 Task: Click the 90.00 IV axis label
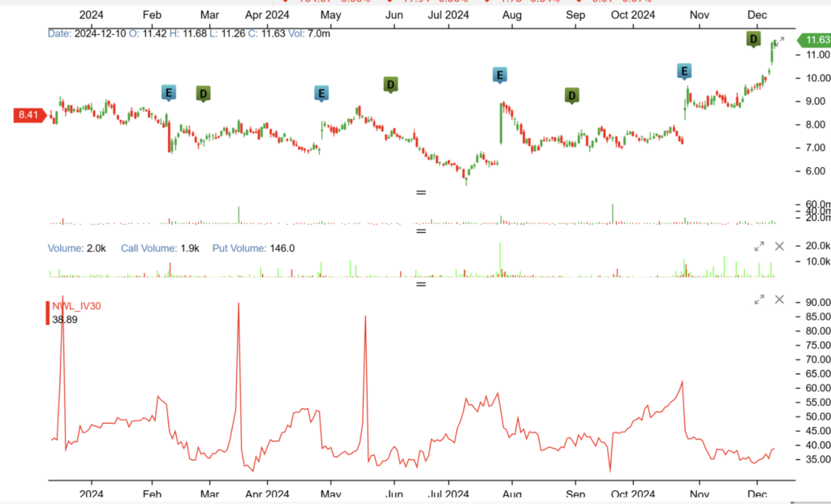(x=818, y=303)
